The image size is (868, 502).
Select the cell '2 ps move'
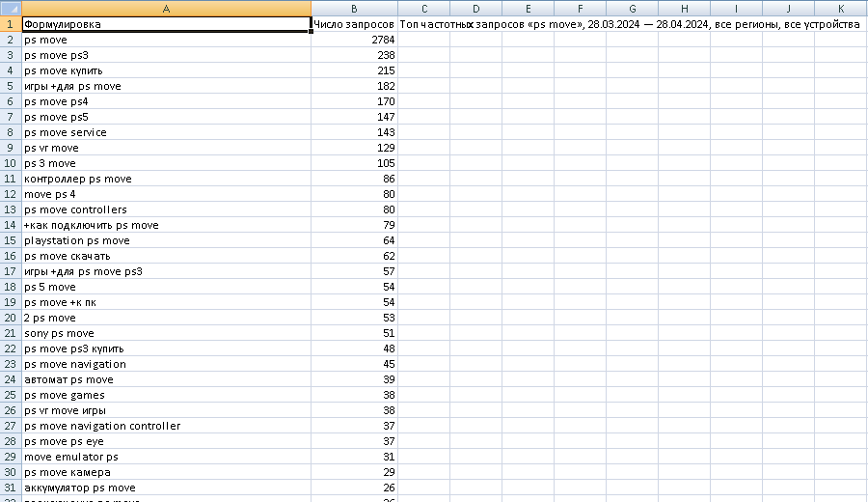click(166, 318)
